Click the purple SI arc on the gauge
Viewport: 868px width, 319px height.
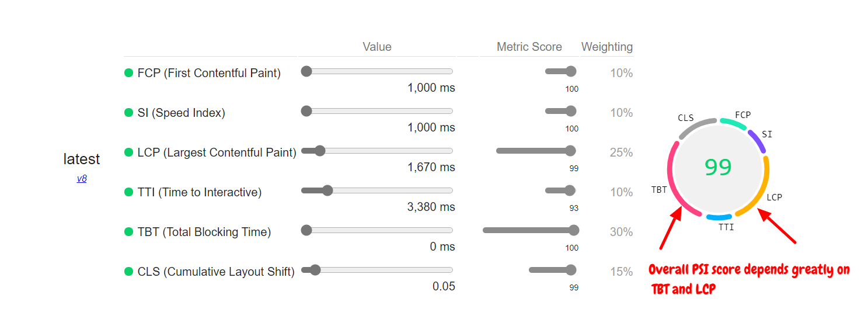click(756, 141)
